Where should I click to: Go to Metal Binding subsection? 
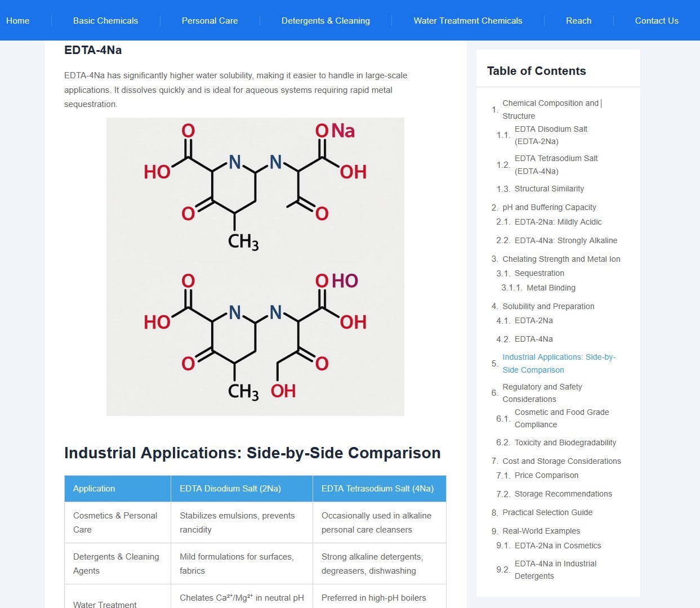(x=550, y=288)
